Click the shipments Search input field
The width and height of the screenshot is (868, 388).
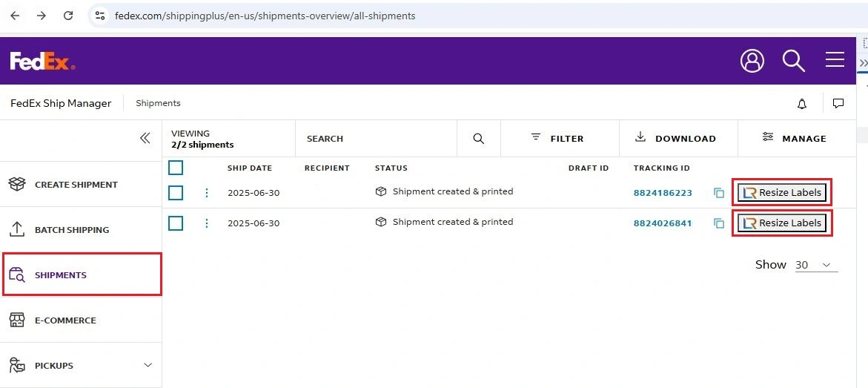click(378, 139)
